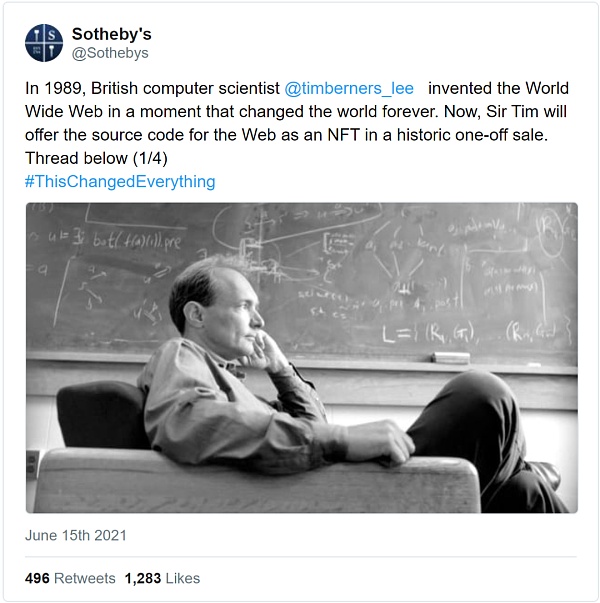Click the @Sothebys account handle
Image resolution: width=600 pixels, height=603 pixels.
109,53
